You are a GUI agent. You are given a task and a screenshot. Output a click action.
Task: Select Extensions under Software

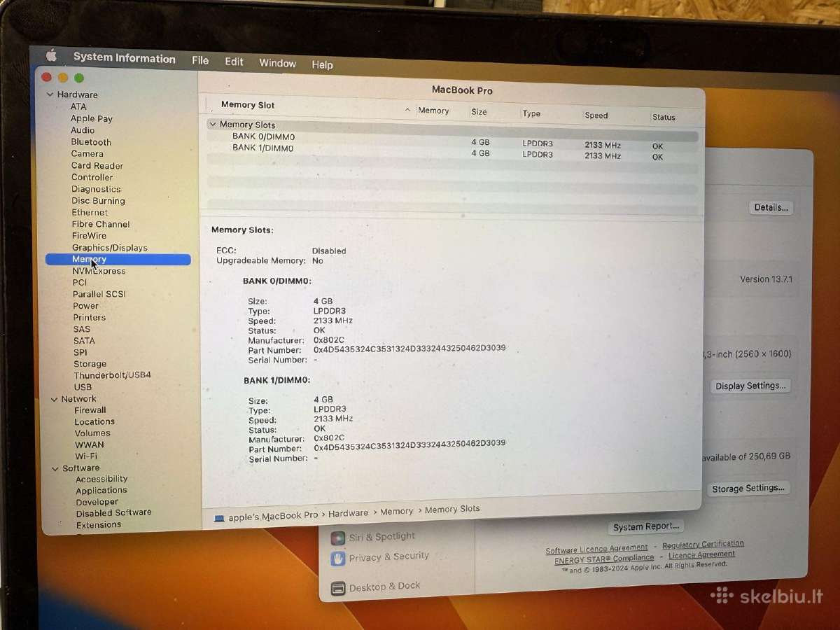99,525
